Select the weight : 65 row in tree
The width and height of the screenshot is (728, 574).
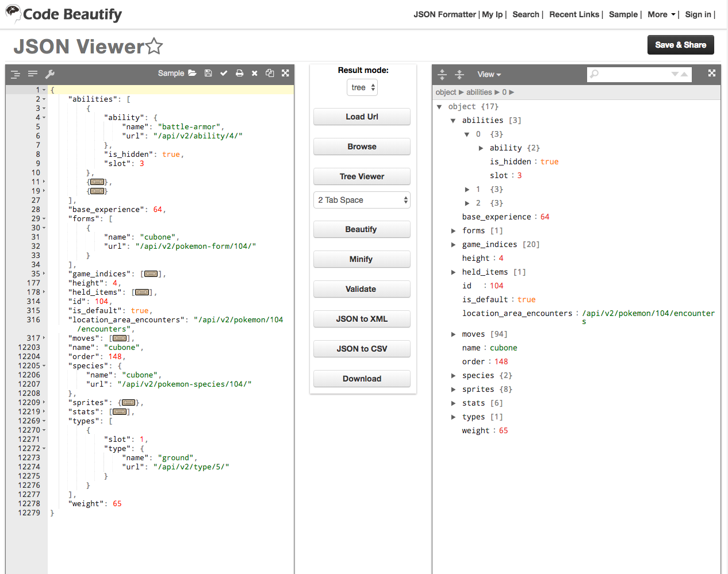click(x=485, y=431)
